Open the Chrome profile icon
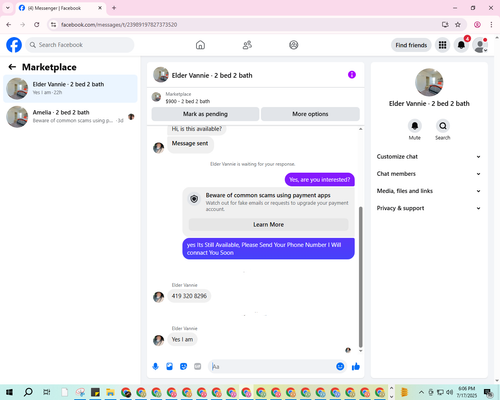This screenshot has width=500, height=400. [477, 24]
